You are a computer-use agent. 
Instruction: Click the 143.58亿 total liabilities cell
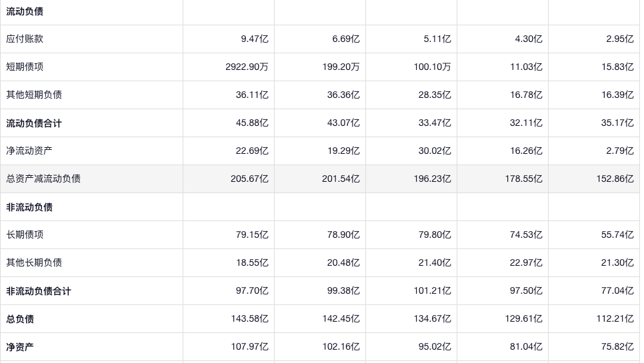click(249, 319)
